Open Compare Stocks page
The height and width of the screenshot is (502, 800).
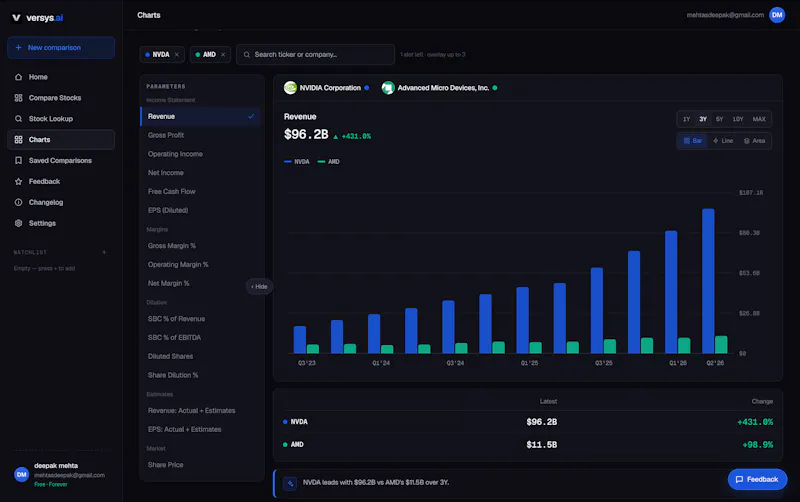[61, 98]
